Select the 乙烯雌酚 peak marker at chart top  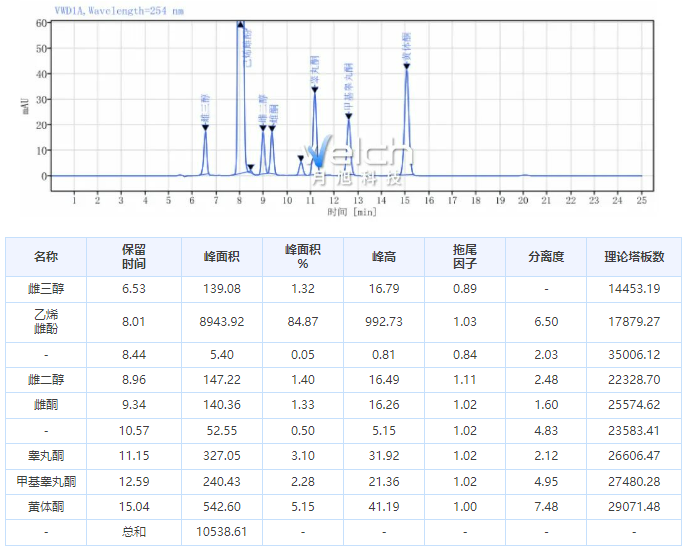tap(240, 23)
